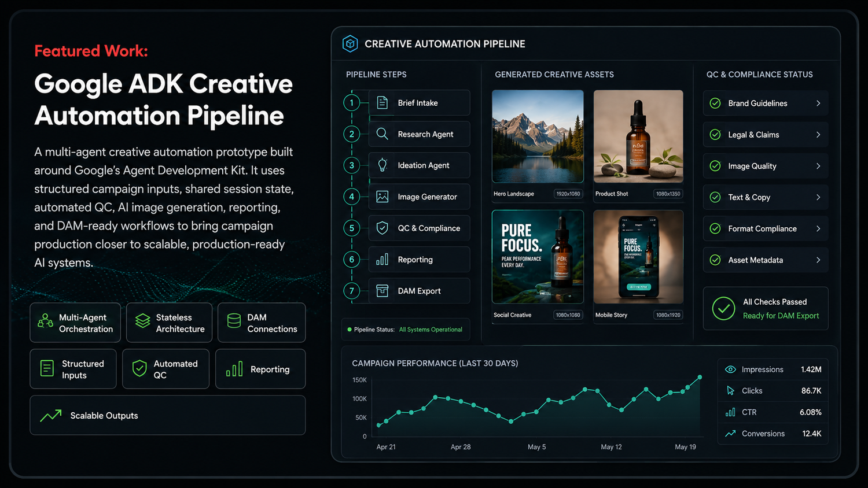This screenshot has height=488, width=868.
Task: Open the Mobile Story thumbnail
Action: (638, 257)
